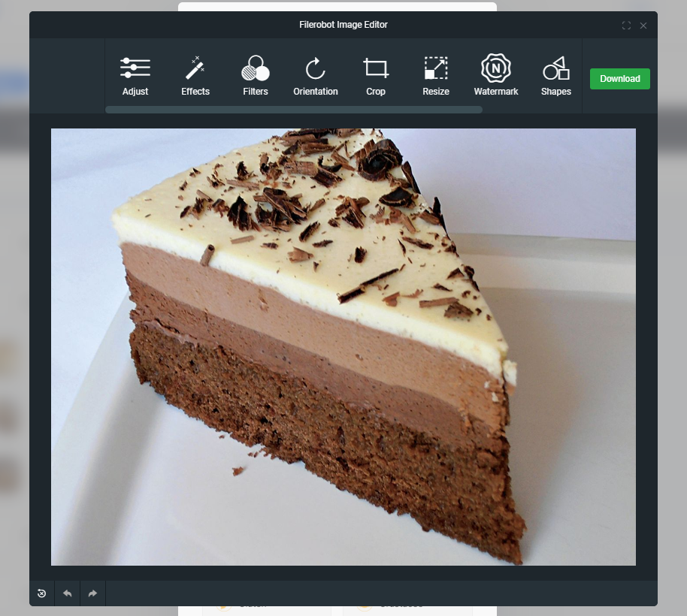
Task: Open the Filters tool
Action: point(255,75)
